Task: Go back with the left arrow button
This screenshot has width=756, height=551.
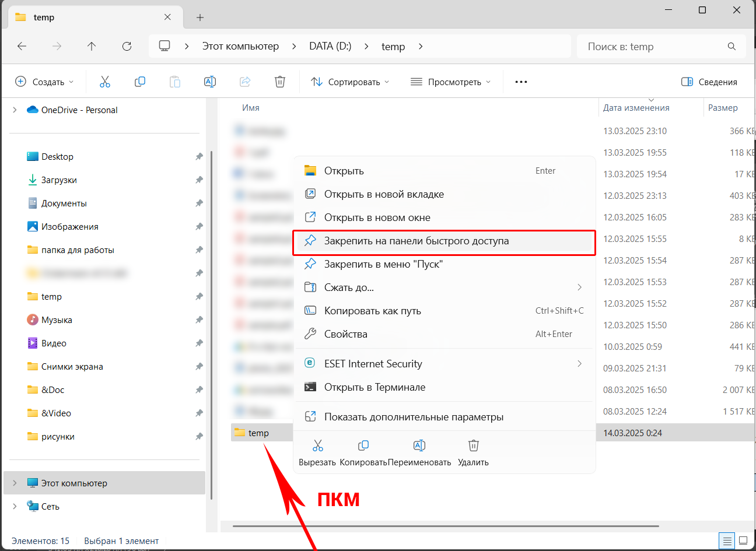Action: pyautogui.click(x=22, y=46)
